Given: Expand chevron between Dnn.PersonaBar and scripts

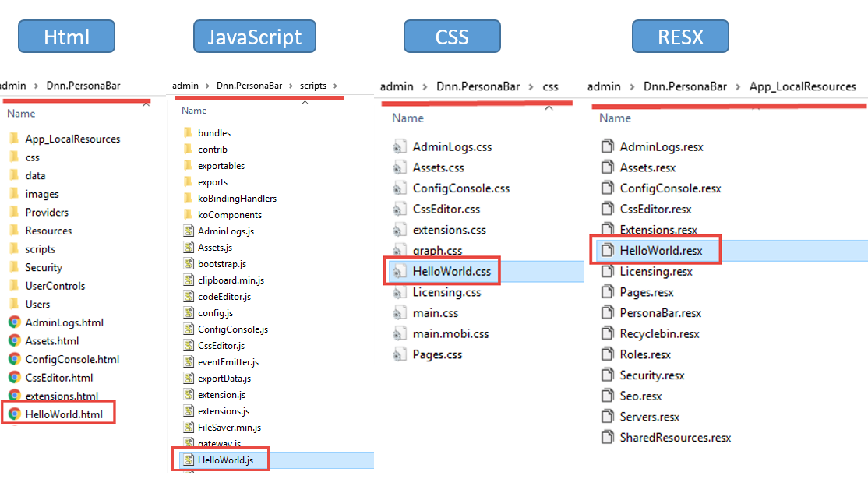Looking at the screenshot, I should 291,86.
